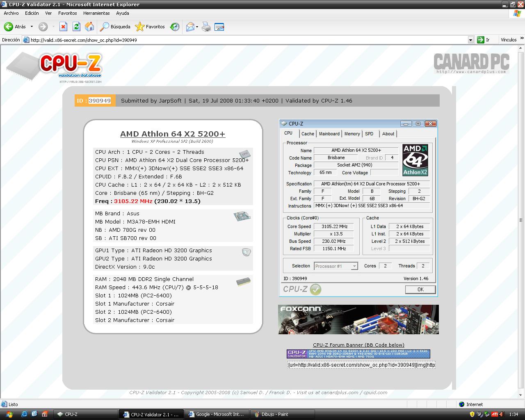Switch to the CPU-Z taskbar window
The height and width of the screenshot is (420, 525).
(85, 414)
